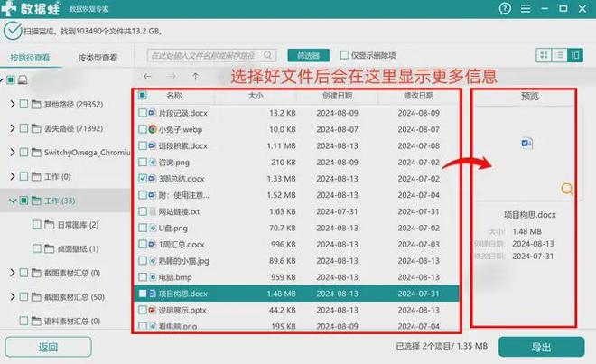The height and width of the screenshot is (364, 596).
Task: Navigate forward with the right arrow
Action: tap(172, 77)
